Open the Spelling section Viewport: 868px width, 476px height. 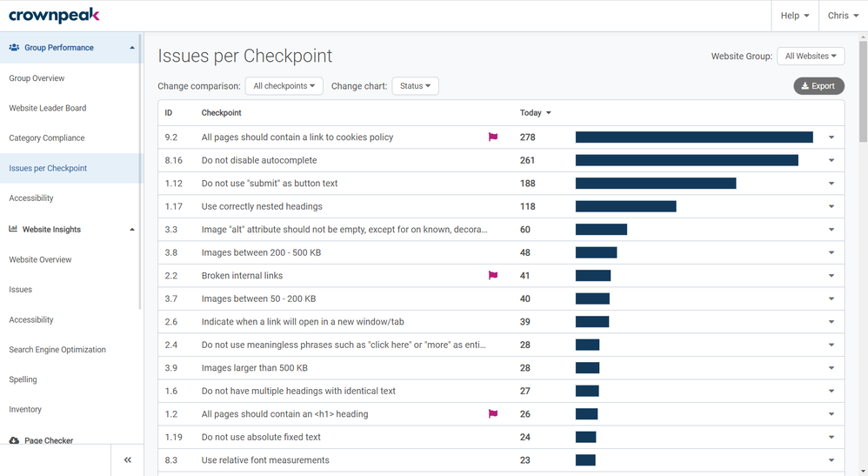23,379
